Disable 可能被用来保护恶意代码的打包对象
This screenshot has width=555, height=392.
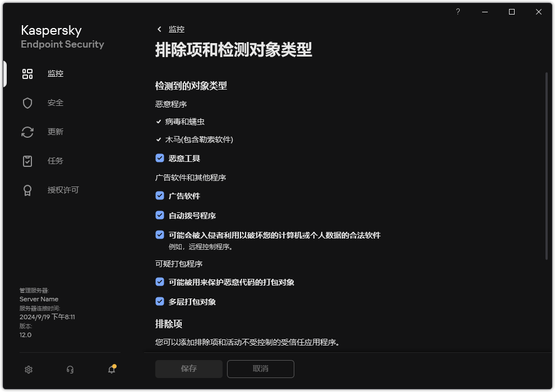[x=160, y=282]
